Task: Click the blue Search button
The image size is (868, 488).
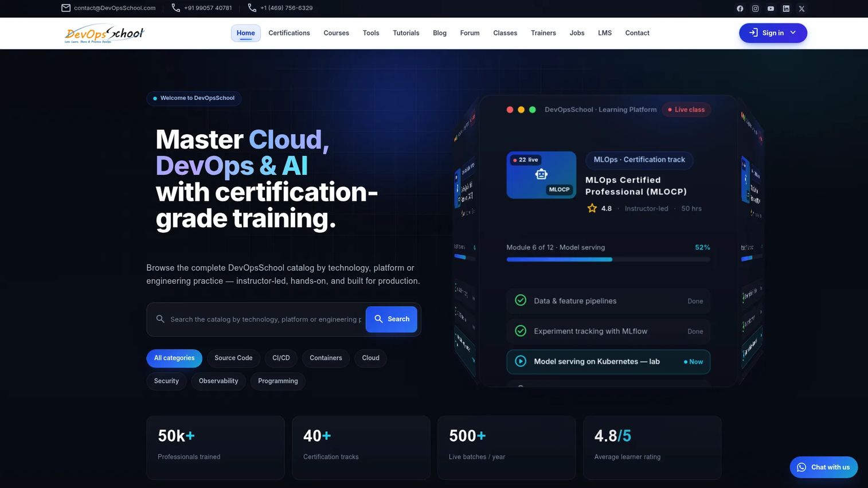Action: (392, 319)
